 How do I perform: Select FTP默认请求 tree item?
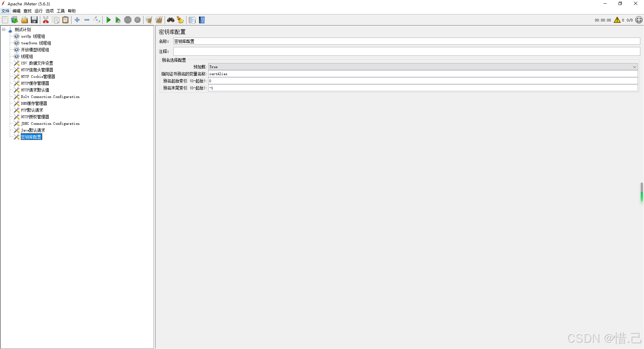(32, 110)
